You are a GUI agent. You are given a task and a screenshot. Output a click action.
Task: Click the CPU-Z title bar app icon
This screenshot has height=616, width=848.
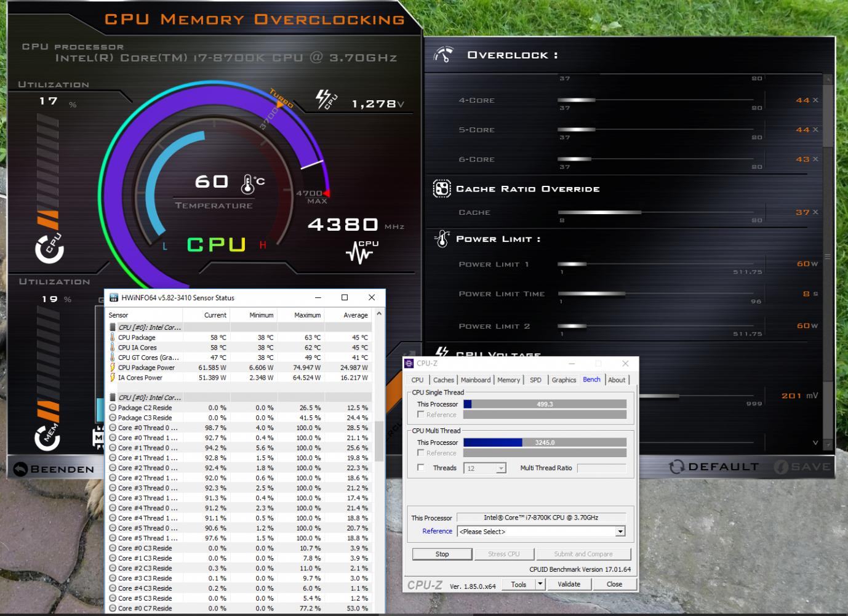(x=409, y=363)
